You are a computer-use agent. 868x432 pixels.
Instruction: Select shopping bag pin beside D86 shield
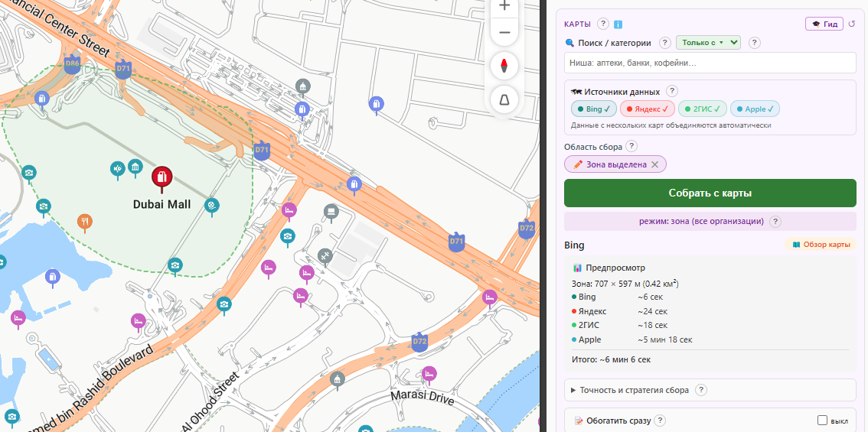tap(41, 99)
